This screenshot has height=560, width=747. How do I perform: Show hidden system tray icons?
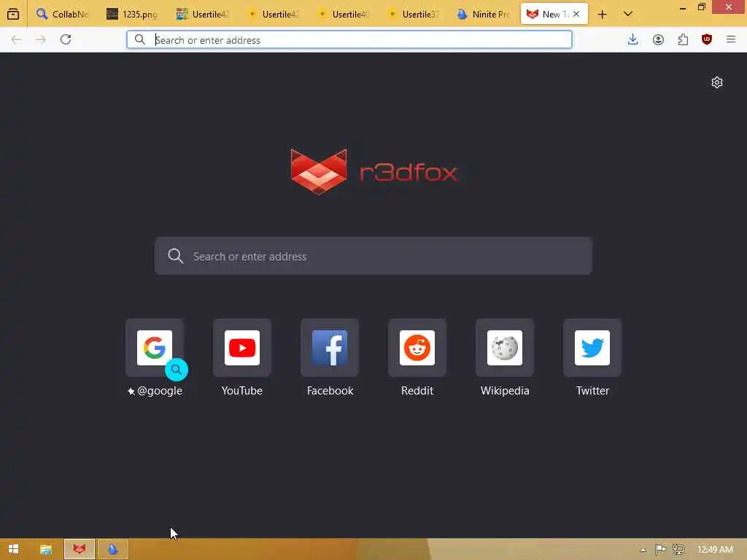[643, 550]
